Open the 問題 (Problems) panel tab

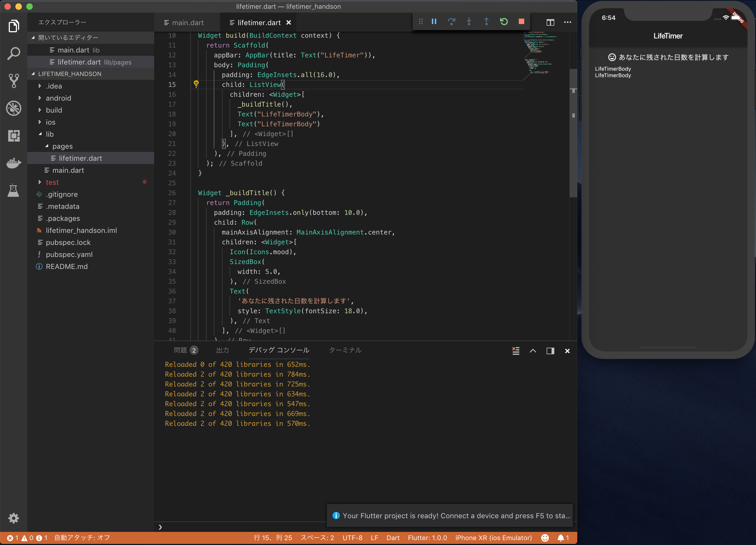click(x=186, y=350)
